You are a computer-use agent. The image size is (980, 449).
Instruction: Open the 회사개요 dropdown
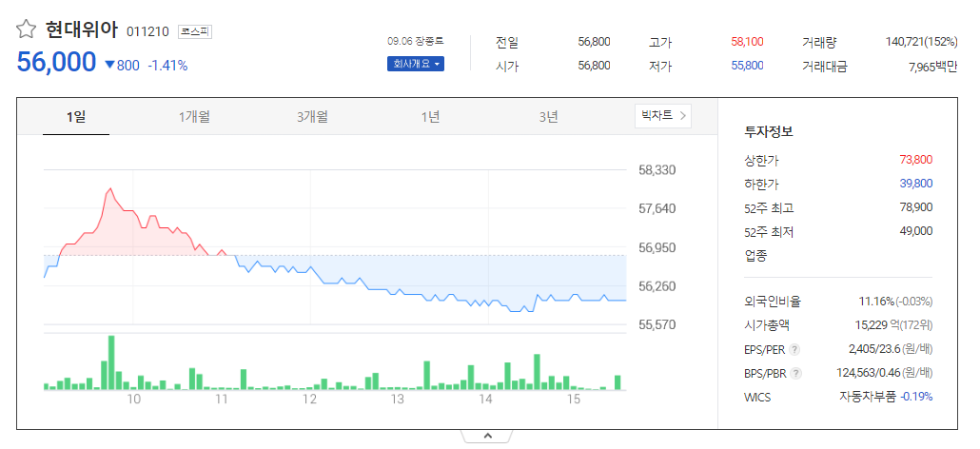pos(416,64)
